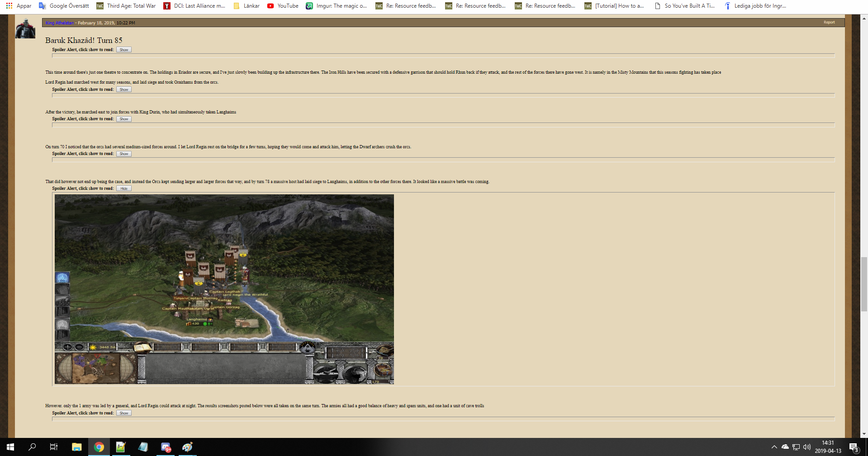Screen dimensions: 868x456
Task: Hide the expanded spoiler with campaign screenshot
Action: pos(124,188)
